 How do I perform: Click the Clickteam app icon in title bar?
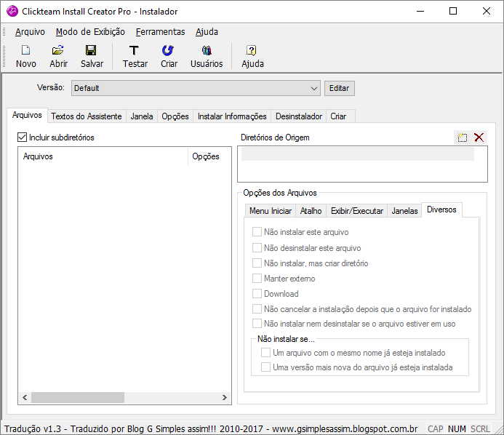click(x=12, y=11)
